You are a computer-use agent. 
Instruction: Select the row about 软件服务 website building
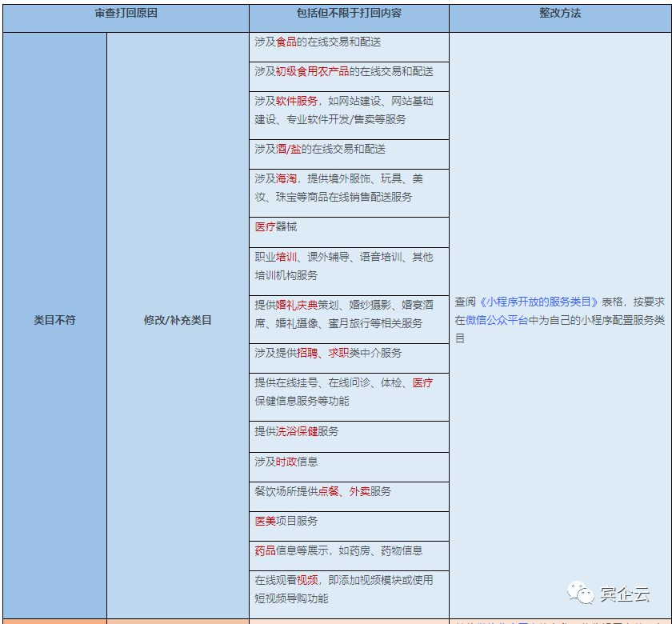pyautogui.click(x=349, y=115)
